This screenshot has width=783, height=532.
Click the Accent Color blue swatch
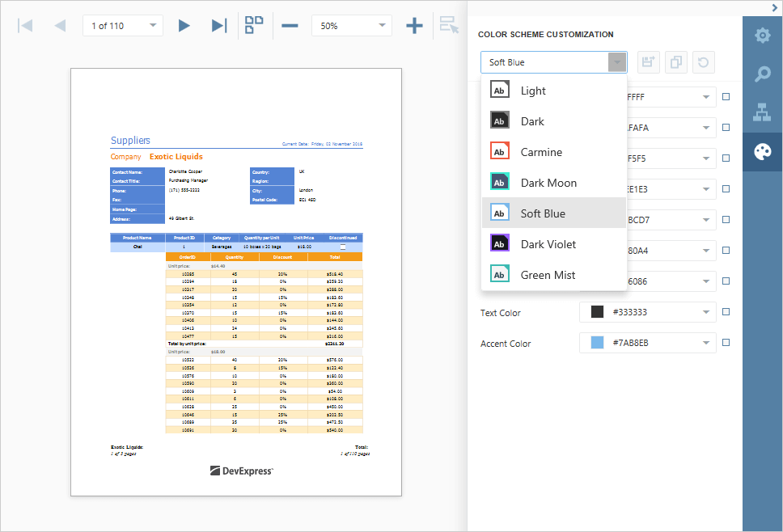598,343
